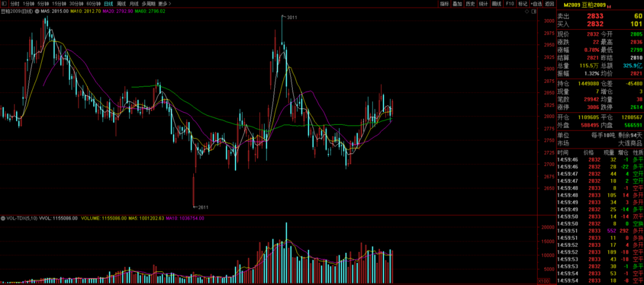Click 买入 bid price 2832

[x=595, y=23]
